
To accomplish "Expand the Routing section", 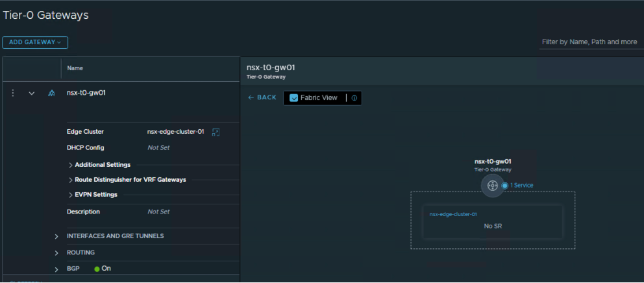I will (56, 252).
